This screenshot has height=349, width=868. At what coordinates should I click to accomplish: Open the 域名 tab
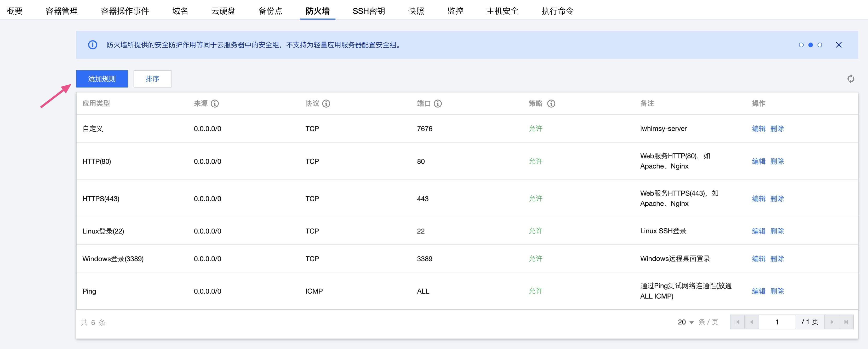(x=180, y=11)
